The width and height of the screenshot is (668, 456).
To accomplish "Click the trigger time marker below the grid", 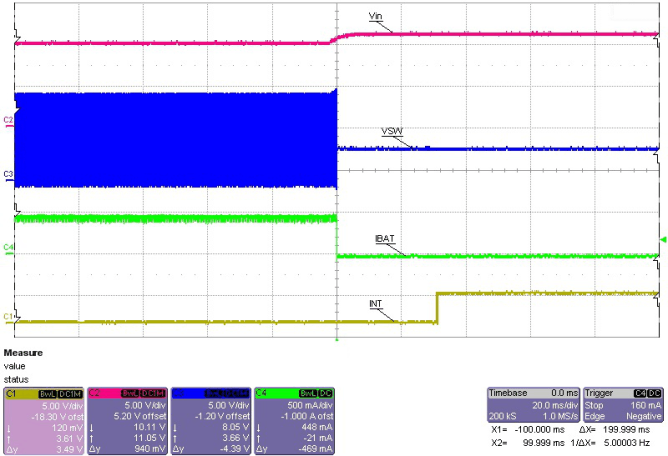I will click(337, 341).
